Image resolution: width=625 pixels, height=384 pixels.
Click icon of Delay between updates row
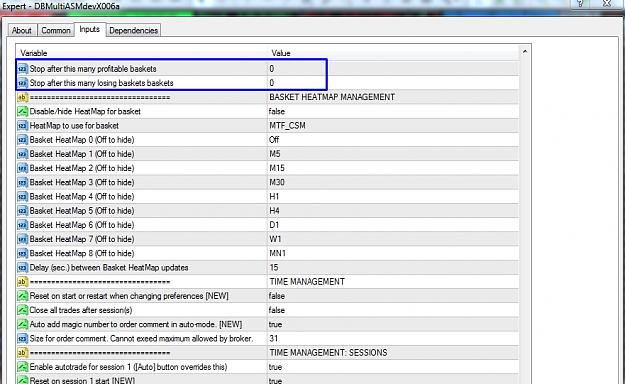click(x=22, y=268)
